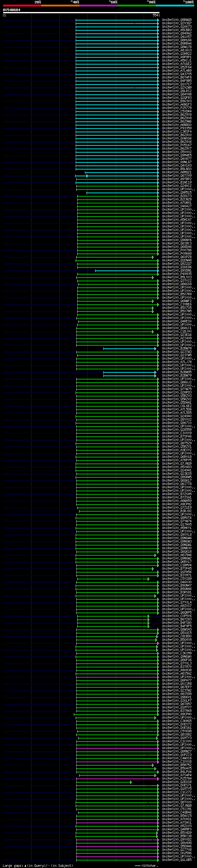Click the cyan ~100% identity legend bar
The height and width of the screenshot is (868, 197).
click(x=175, y=6)
